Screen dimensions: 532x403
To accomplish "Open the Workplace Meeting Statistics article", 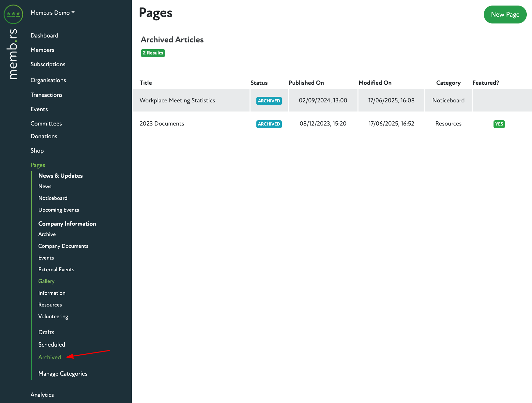I will coord(177,100).
